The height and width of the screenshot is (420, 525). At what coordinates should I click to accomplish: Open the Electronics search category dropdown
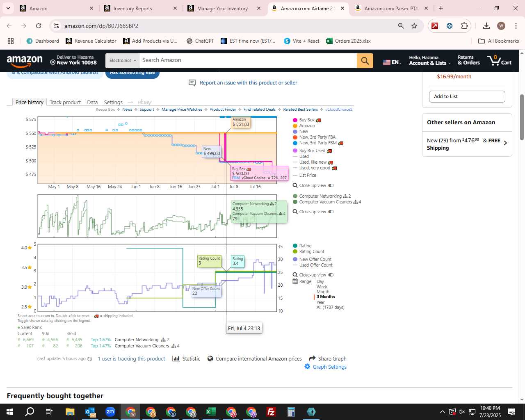pyautogui.click(x=122, y=61)
